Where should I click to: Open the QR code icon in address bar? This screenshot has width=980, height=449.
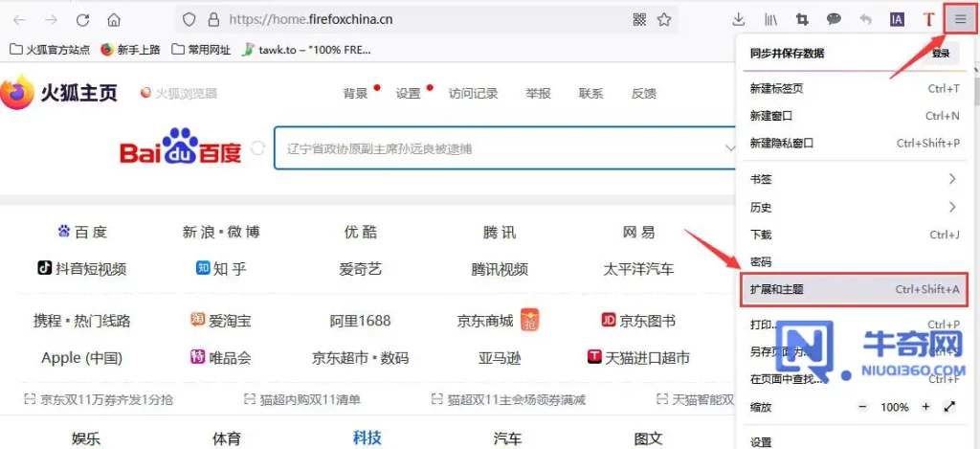tap(639, 19)
